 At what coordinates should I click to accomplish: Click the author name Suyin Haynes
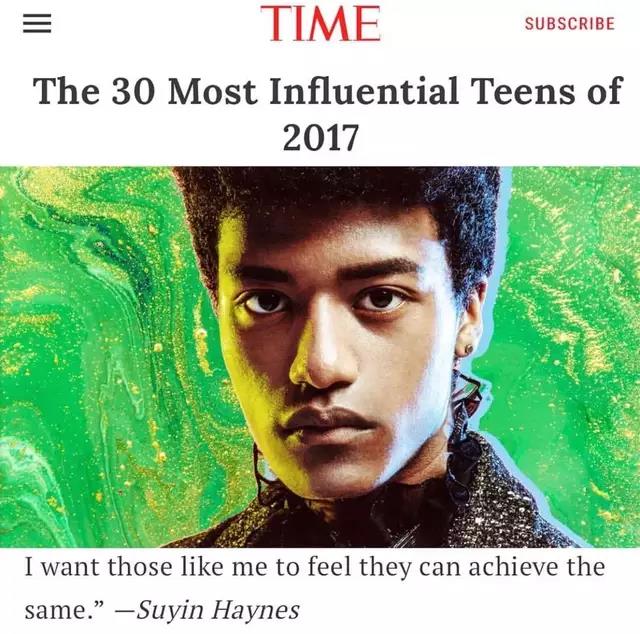218,610
